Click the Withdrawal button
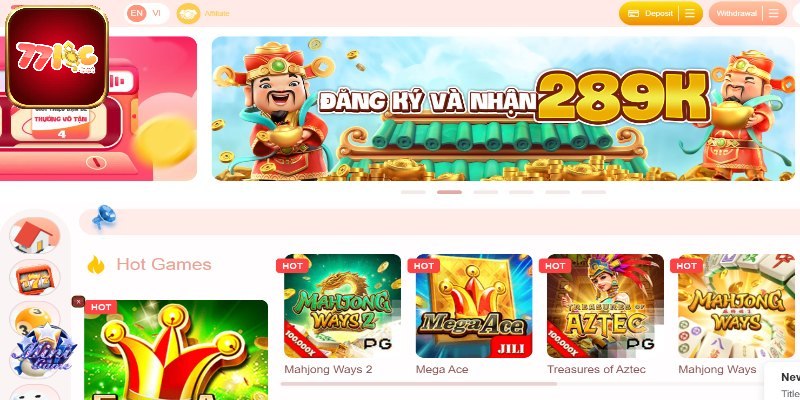Image resolution: width=800 pixels, height=400 pixels. (x=736, y=14)
